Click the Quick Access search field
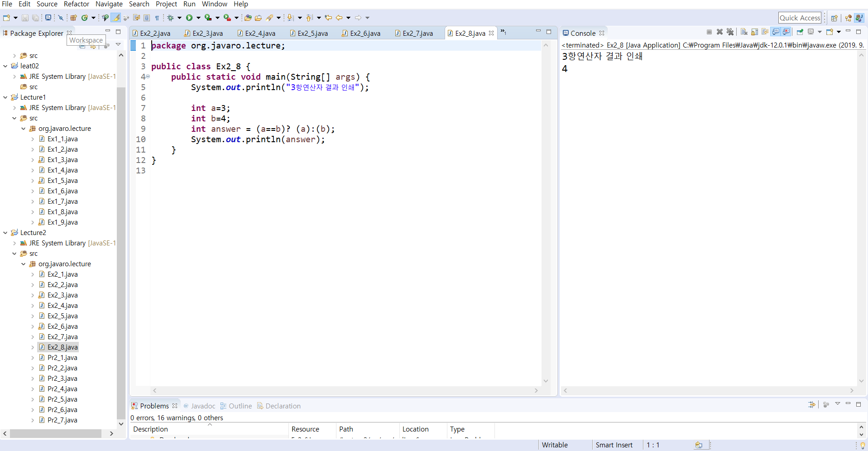The width and height of the screenshot is (868, 451). pyautogui.click(x=800, y=18)
